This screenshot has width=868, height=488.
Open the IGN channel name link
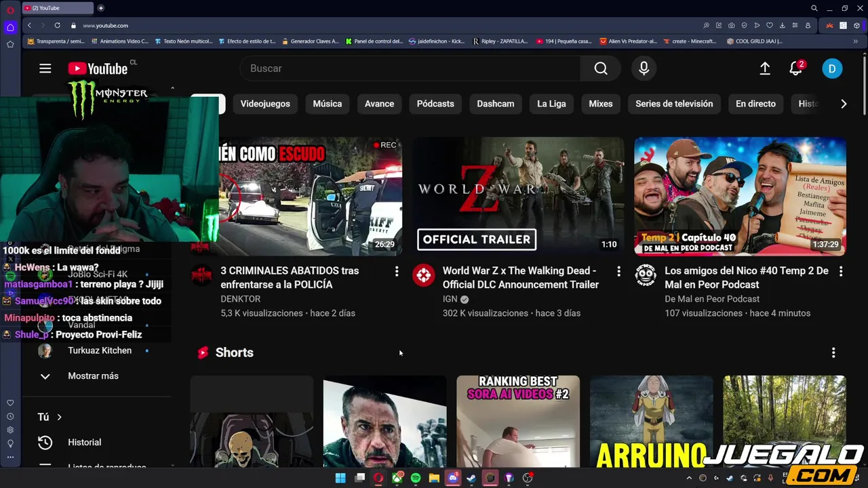450,299
